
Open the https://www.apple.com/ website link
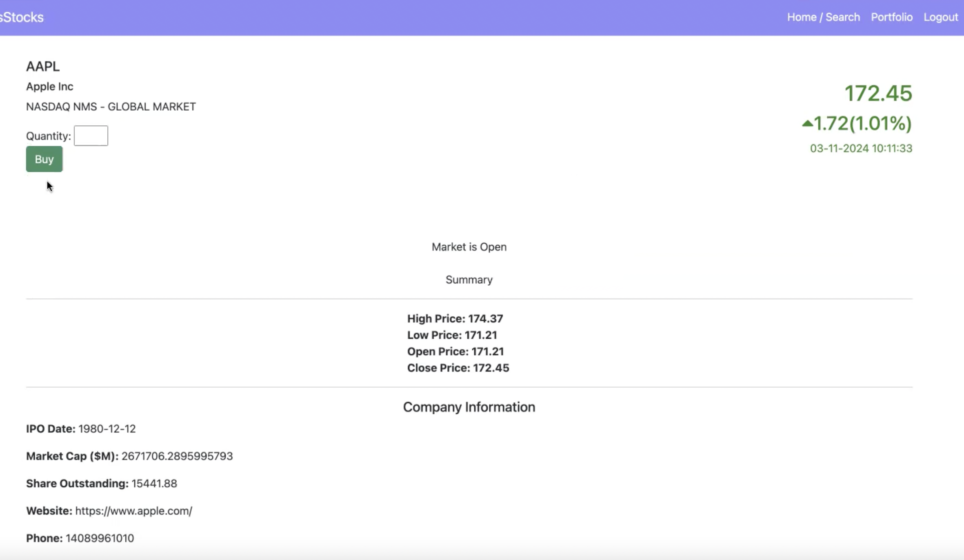pos(133,511)
